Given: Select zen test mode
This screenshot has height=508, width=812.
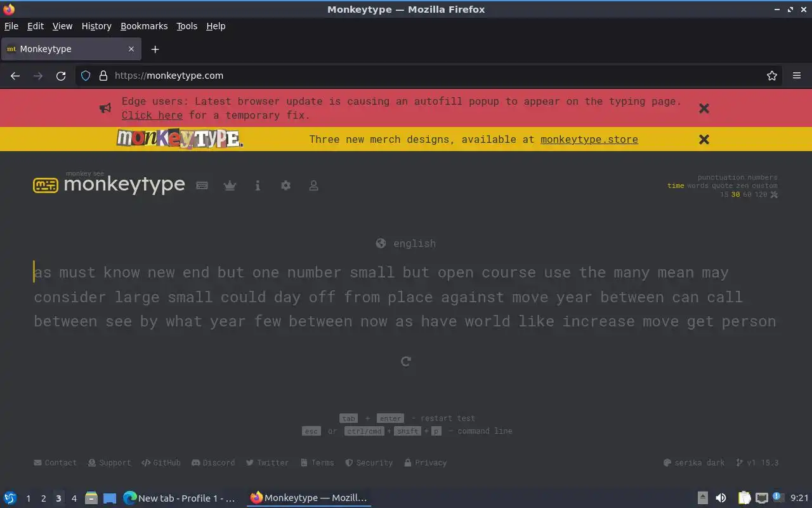Looking at the screenshot, I should coord(742,186).
